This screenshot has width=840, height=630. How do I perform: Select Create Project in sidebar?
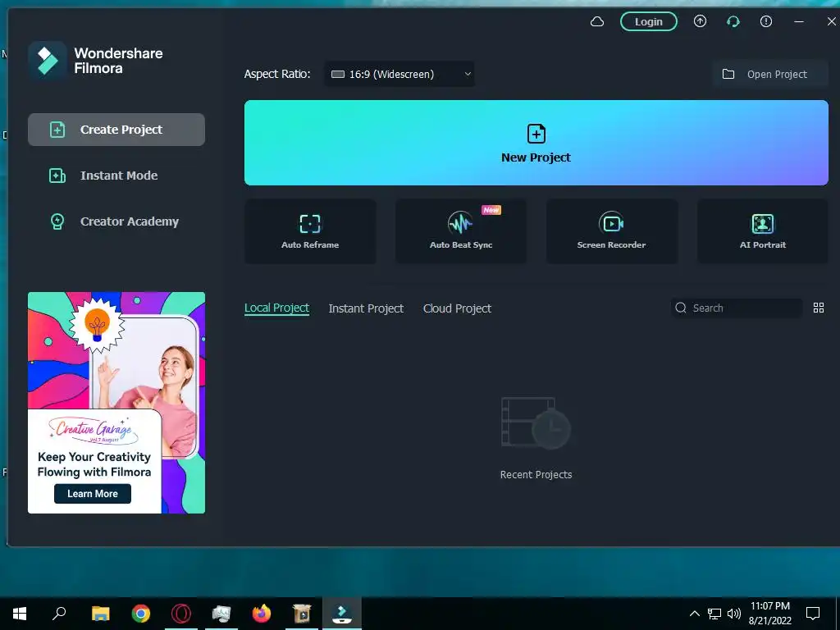116,129
